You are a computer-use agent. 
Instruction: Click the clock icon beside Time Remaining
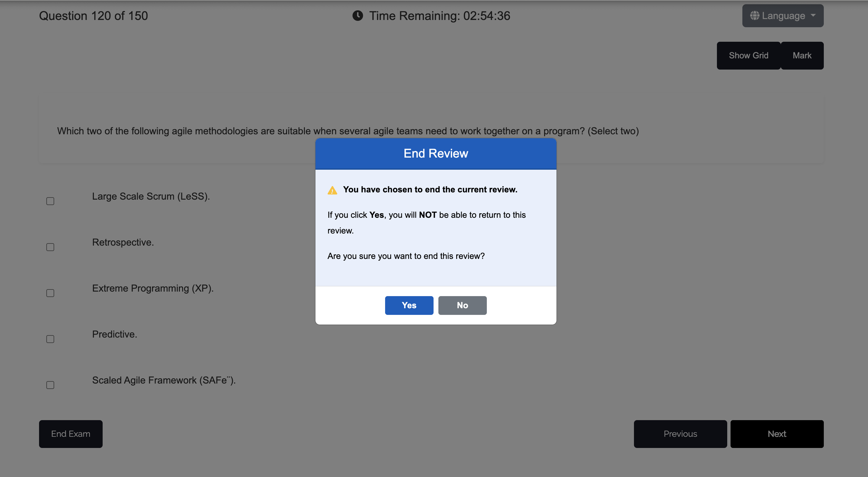click(358, 16)
